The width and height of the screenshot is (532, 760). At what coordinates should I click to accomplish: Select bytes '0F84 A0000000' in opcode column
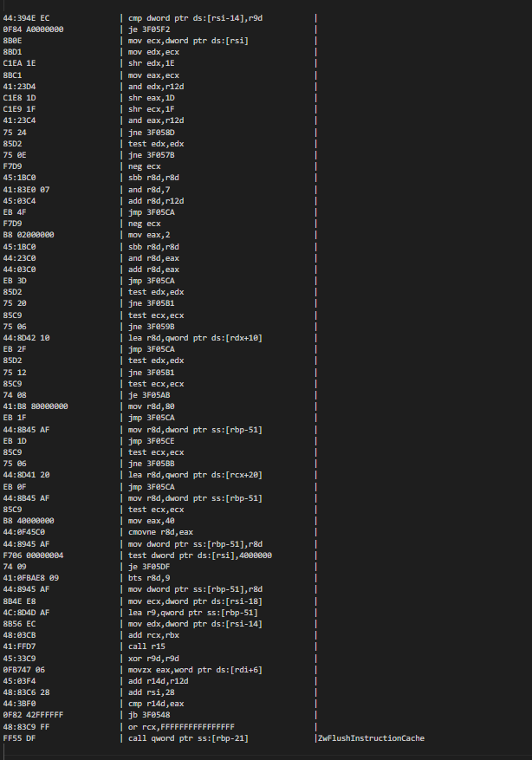33,29
